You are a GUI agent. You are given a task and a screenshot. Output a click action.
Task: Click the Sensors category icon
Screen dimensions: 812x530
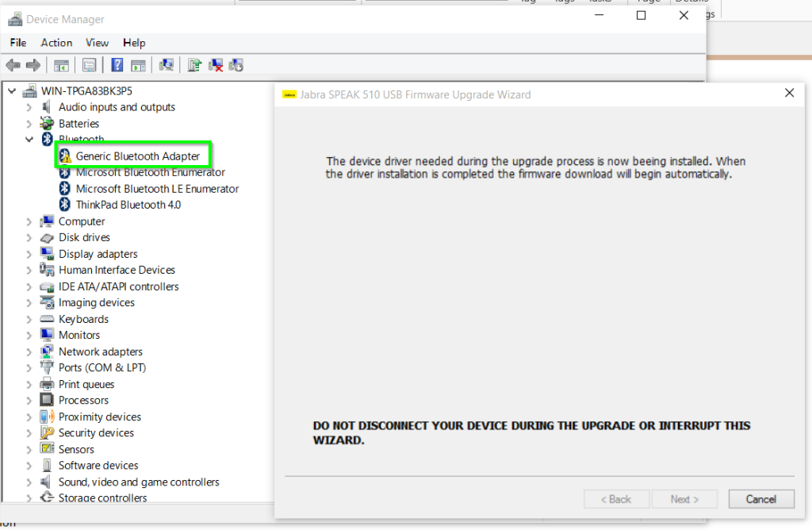(x=47, y=448)
